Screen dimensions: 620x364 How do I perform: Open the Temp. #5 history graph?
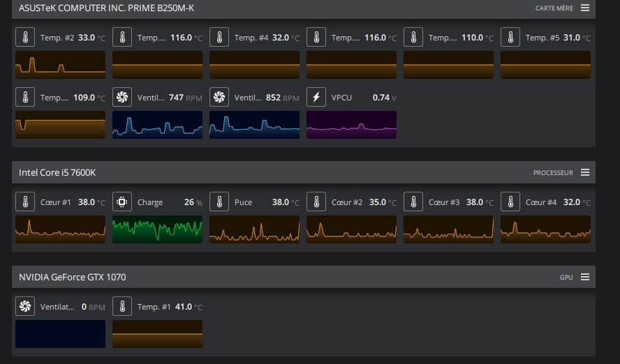pos(546,65)
